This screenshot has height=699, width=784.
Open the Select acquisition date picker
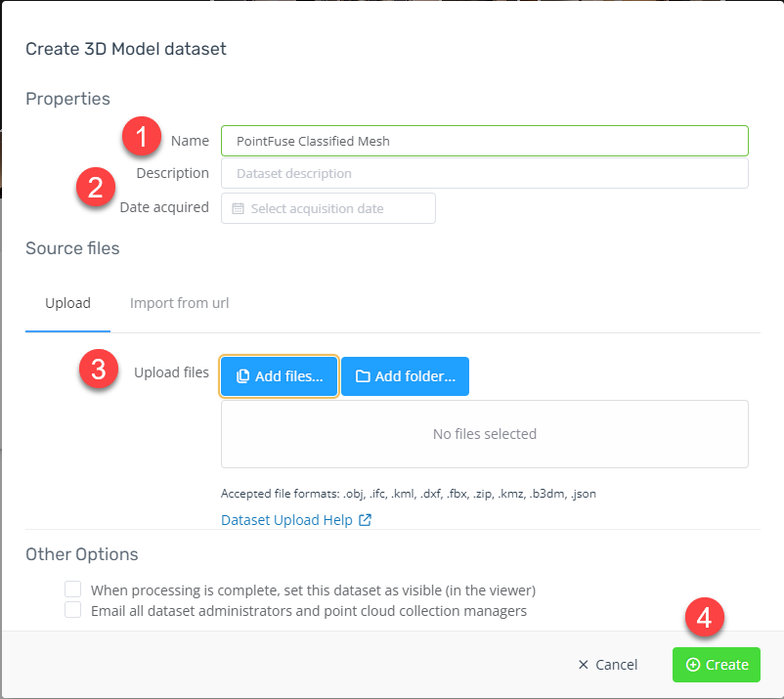point(327,208)
